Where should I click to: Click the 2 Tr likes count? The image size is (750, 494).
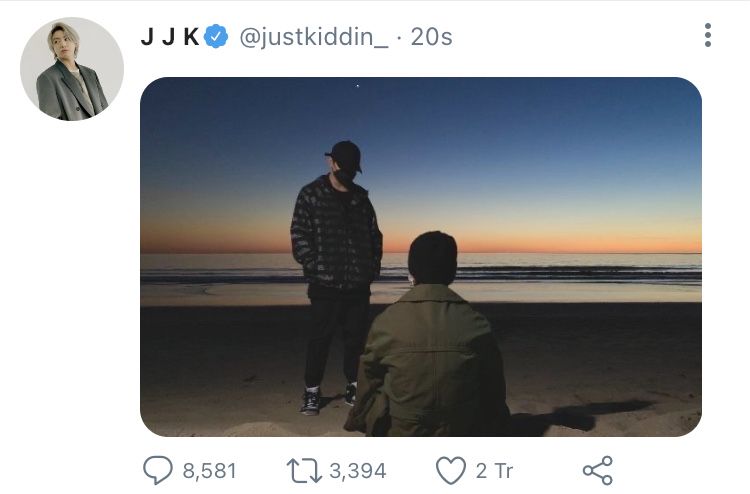tap(494, 471)
